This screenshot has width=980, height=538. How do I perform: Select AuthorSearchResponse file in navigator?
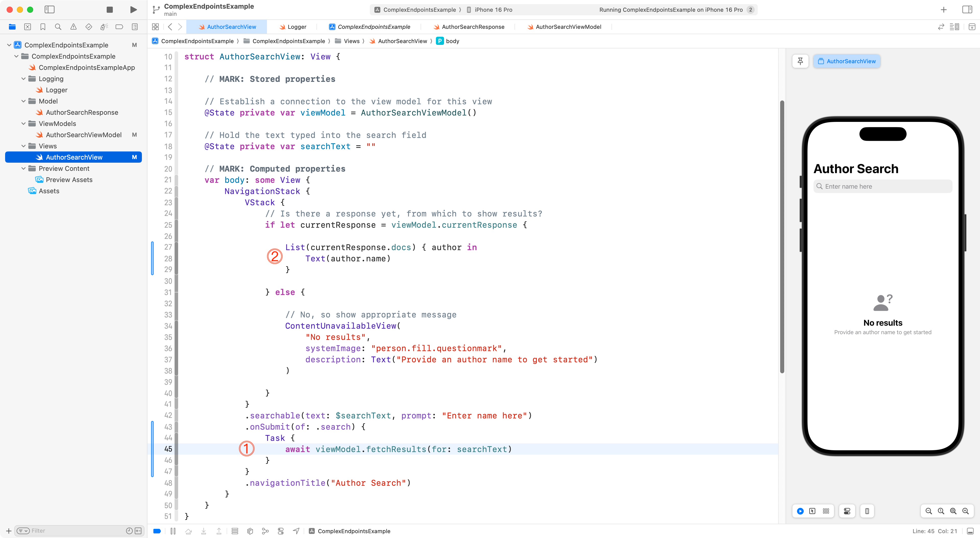pos(82,112)
